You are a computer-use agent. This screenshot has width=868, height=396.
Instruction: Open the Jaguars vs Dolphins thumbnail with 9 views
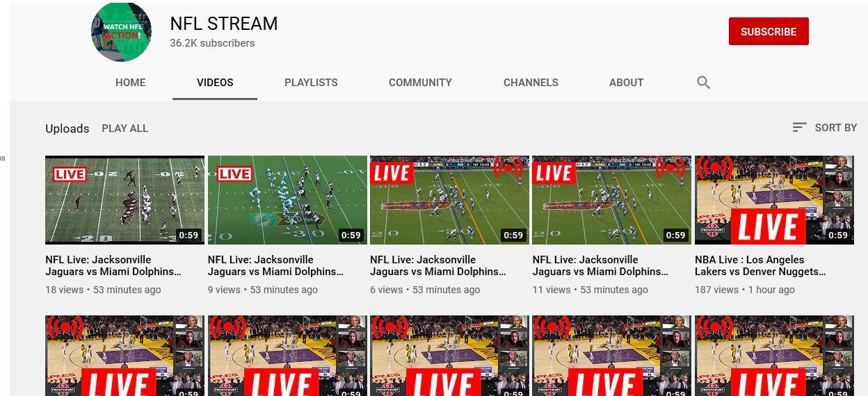287,200
